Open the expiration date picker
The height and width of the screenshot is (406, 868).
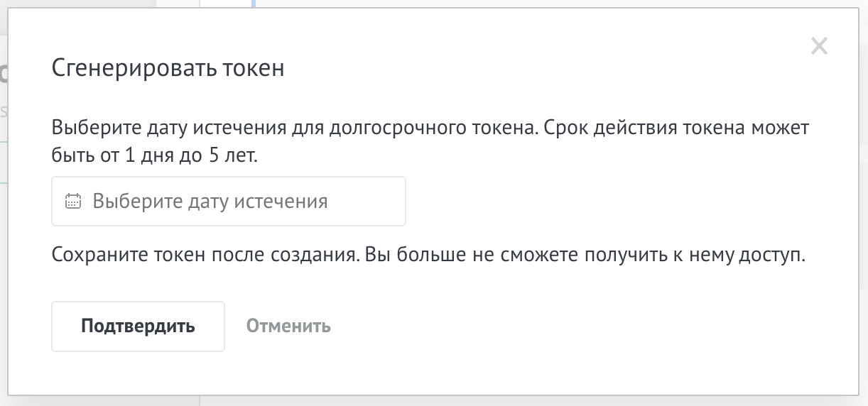(x=229, y=202)
